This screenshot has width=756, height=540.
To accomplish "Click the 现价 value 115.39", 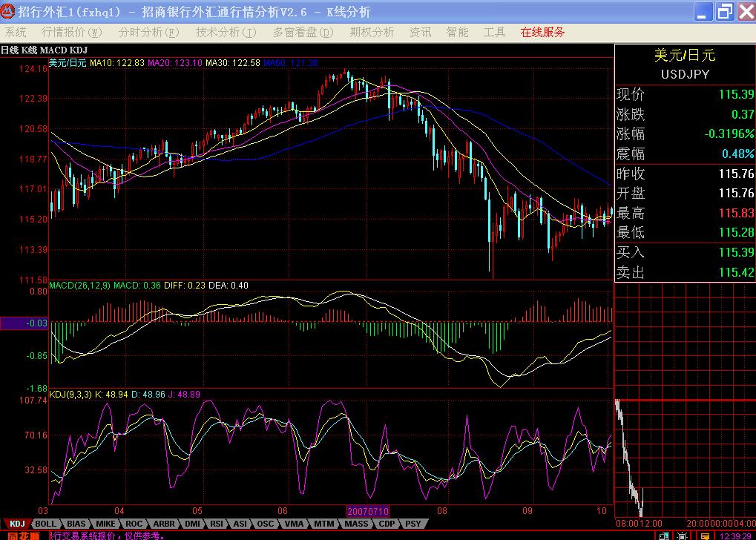I will pyautogui.click(x=736, y=94).
